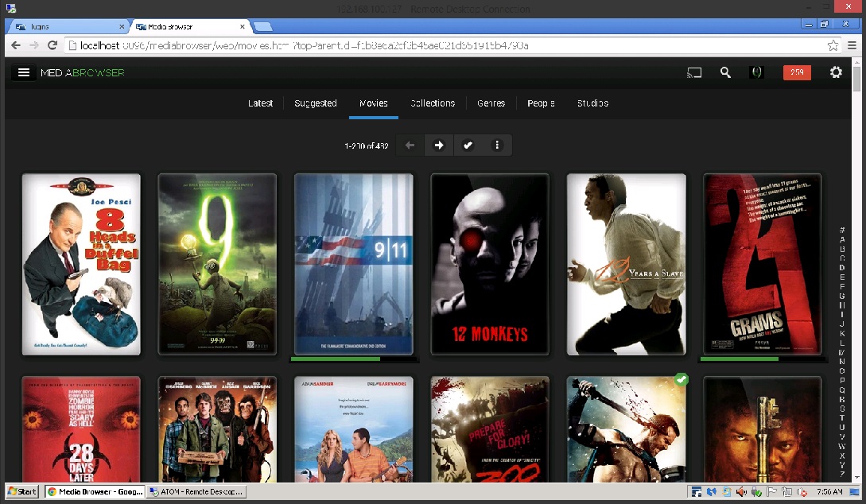Click the 7:56 AM taskbar clock
This screenshot has width=866, height=504.
tap(829, 491)
